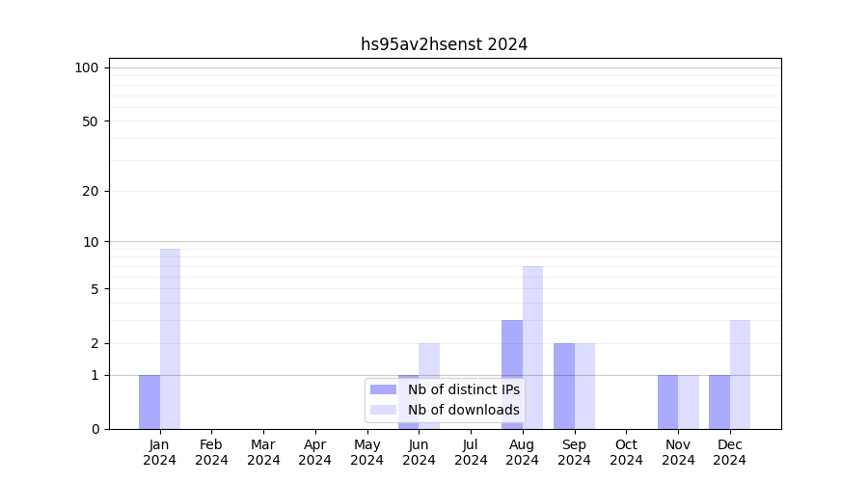The image size is (868, 482).
Task: Click the September distinct IPs bar
Action: click(564, 386)
